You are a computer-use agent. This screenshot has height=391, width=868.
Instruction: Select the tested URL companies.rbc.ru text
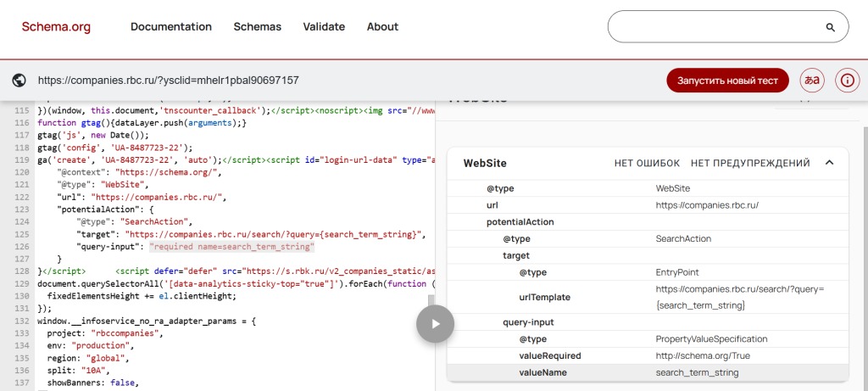click(x=169, y=81)
